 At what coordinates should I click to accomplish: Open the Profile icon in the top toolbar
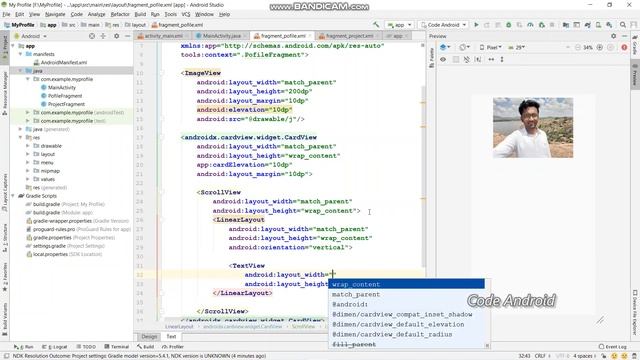[530, 25]
